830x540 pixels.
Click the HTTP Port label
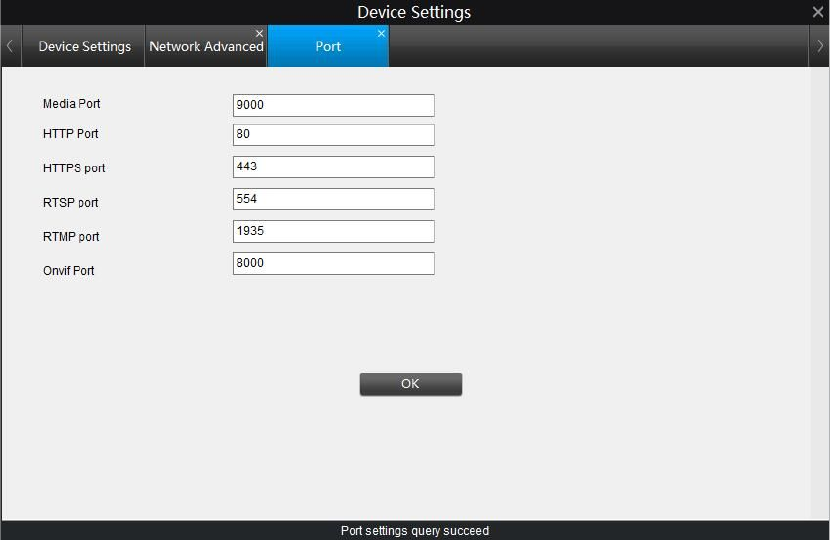point(70,134)
